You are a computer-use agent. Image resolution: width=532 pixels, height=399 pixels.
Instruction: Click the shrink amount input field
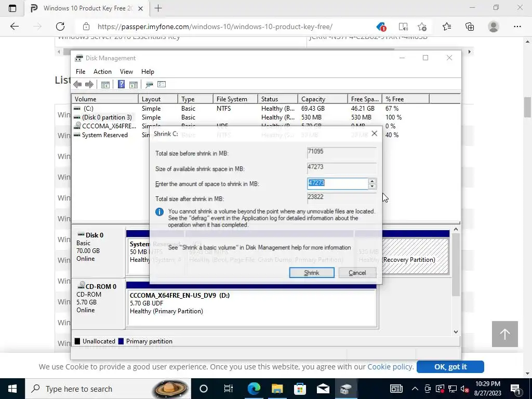tap(337, 183)
